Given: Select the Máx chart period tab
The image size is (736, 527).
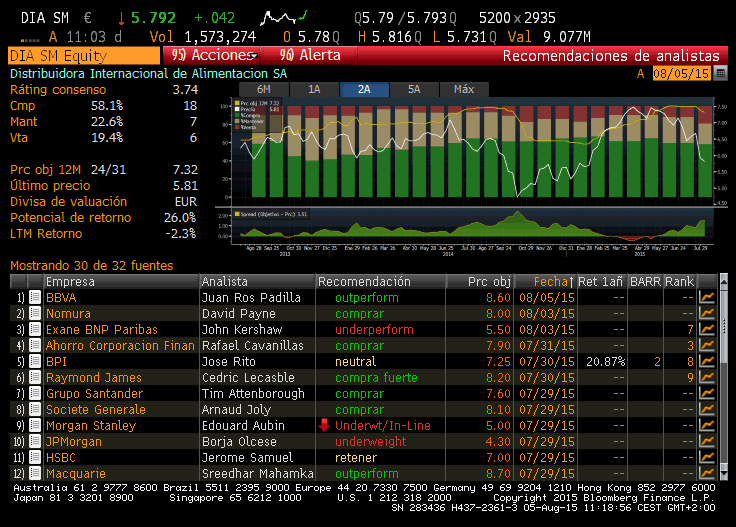Looking at the screenshot, I should point(464,89).
